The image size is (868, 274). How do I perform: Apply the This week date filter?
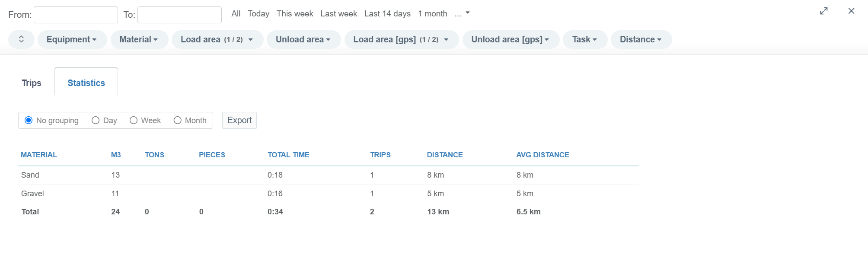(x=295, y=14)
